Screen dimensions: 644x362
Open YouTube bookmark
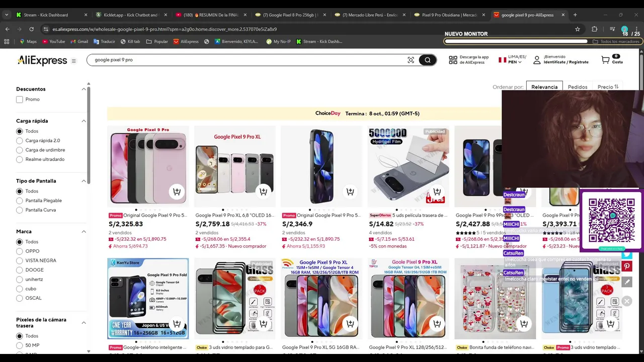click(53, 41)
